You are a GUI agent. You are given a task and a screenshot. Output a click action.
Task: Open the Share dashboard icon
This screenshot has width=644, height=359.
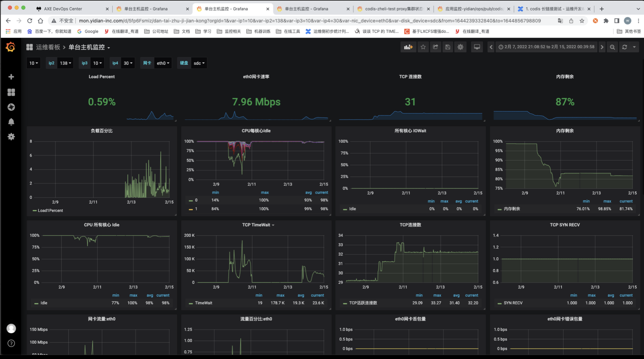(x=435, y=47)
